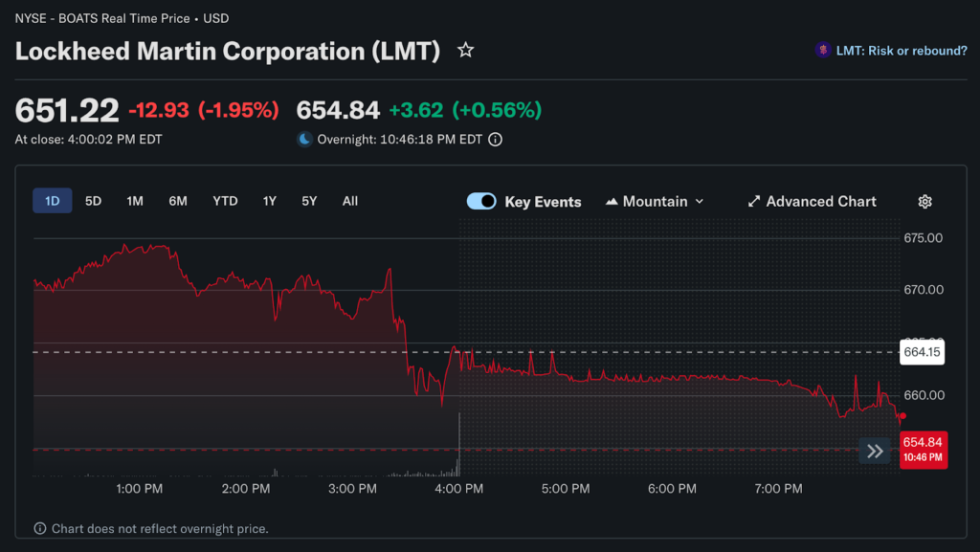The image size is (980, 552).
Task: Click the star icon to follow LMT
Action: 465,51
